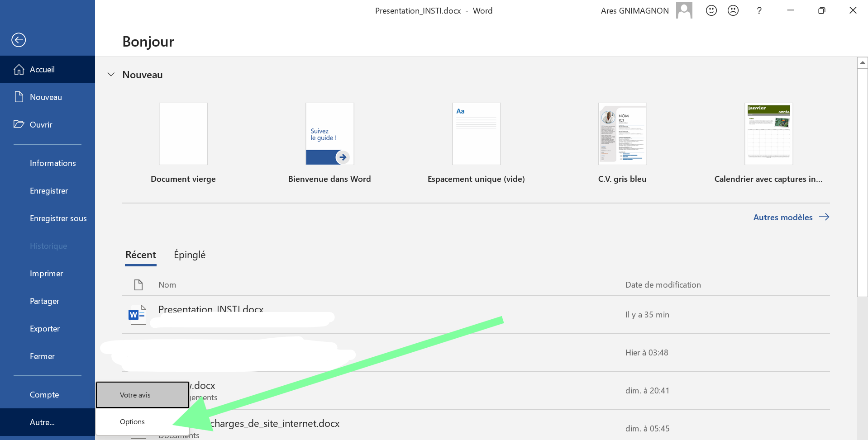
Task: Choose Options in the popup menu
Action: pos(143,421)
